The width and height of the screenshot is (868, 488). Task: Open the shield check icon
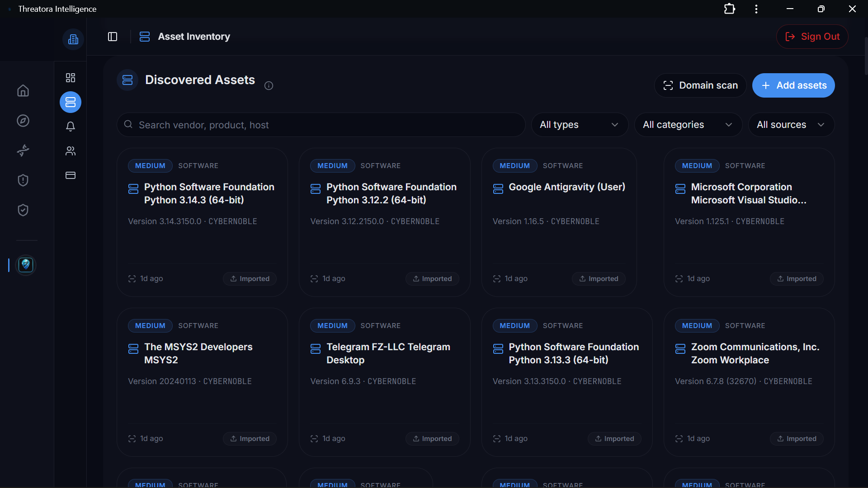click(x=23, y=210)
